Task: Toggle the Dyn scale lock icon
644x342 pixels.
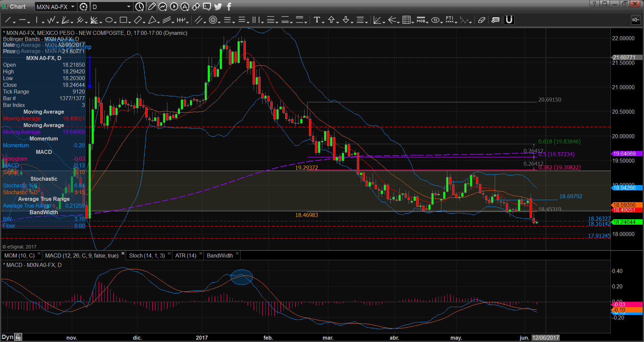Action: (x=18, y=337)
